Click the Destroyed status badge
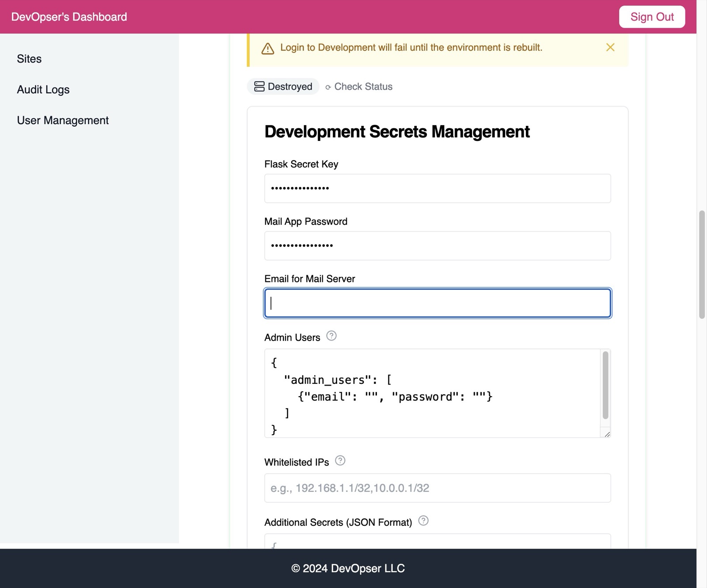Image resolution: width=707 pixels, height=588 pixels. [x=283, y=87]
